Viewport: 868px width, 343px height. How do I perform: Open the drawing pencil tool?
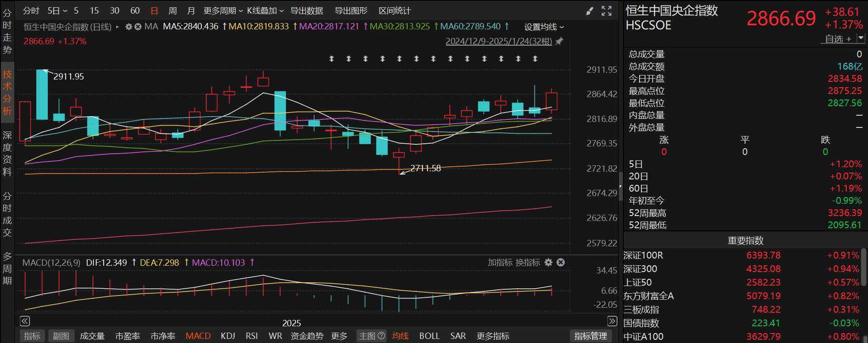point(589,11)
